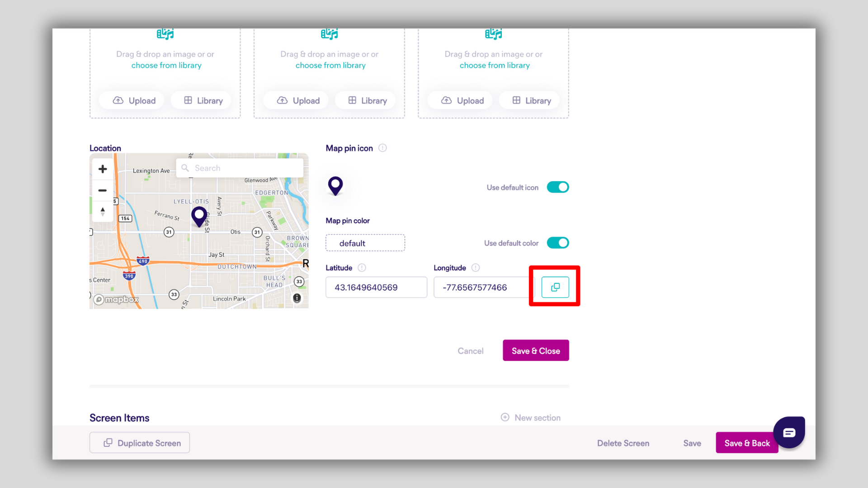Open the default map pin color picker

pos(365,243)
